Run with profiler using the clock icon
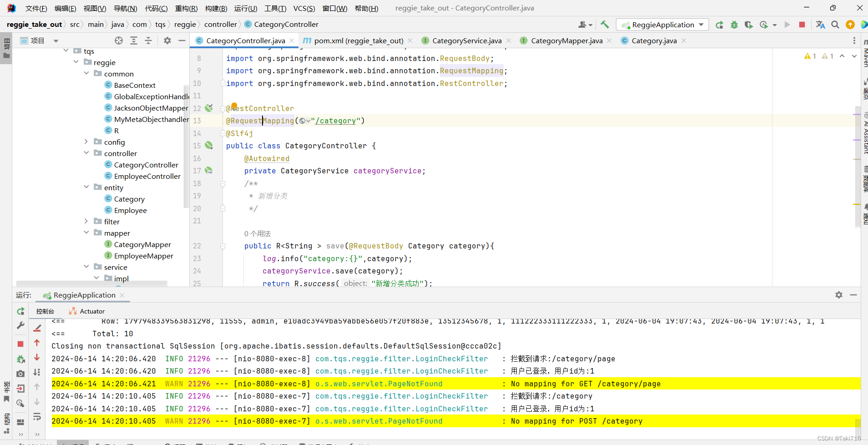 (764, 25)
